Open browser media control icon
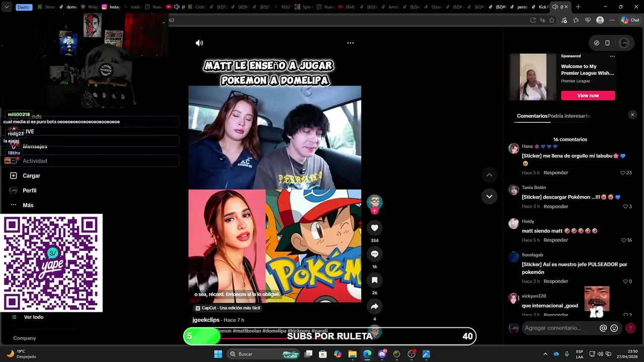Viewport: 644px width, 362px height. 564,20
